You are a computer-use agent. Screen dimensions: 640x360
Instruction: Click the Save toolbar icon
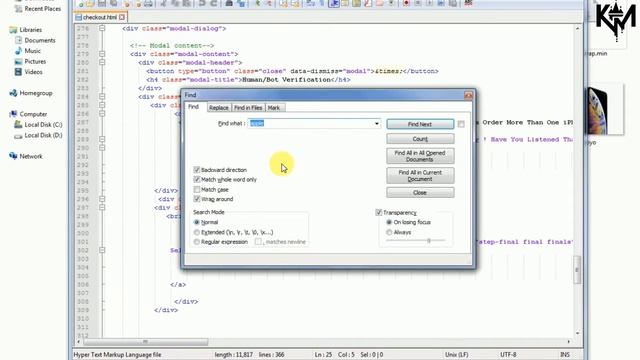102,3
